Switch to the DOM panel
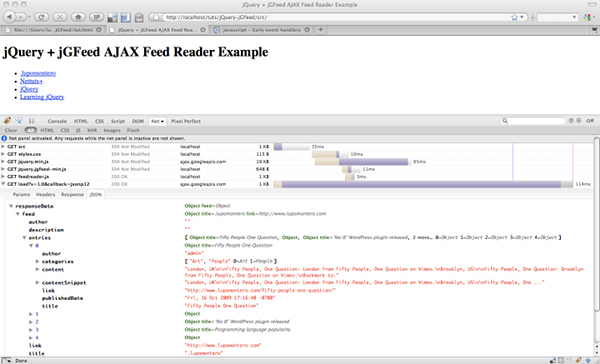This screenshot has height=364, width=600. point(138,121)
